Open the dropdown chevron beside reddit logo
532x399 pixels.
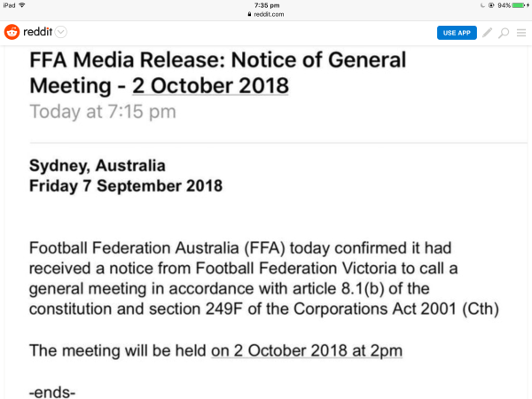(x=60, y=32)
